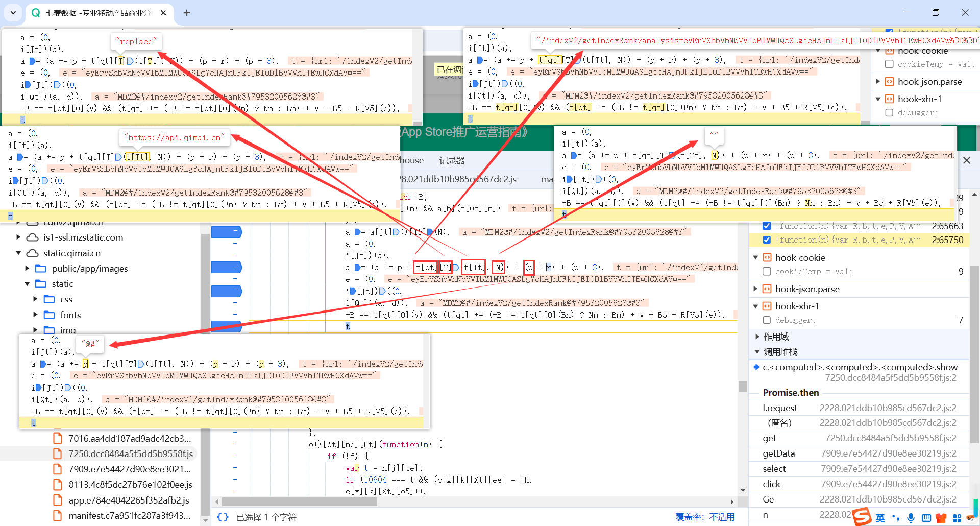Expand the public/app/images folder
This screenshot has width=980, height=526.
click(27, 268)
